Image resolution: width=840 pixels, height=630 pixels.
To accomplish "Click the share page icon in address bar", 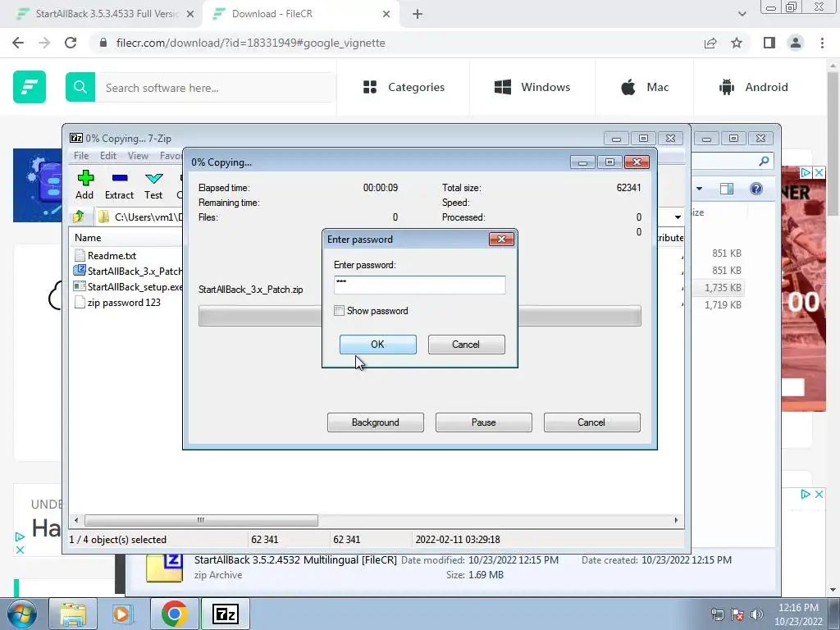I will pos(710,43).
